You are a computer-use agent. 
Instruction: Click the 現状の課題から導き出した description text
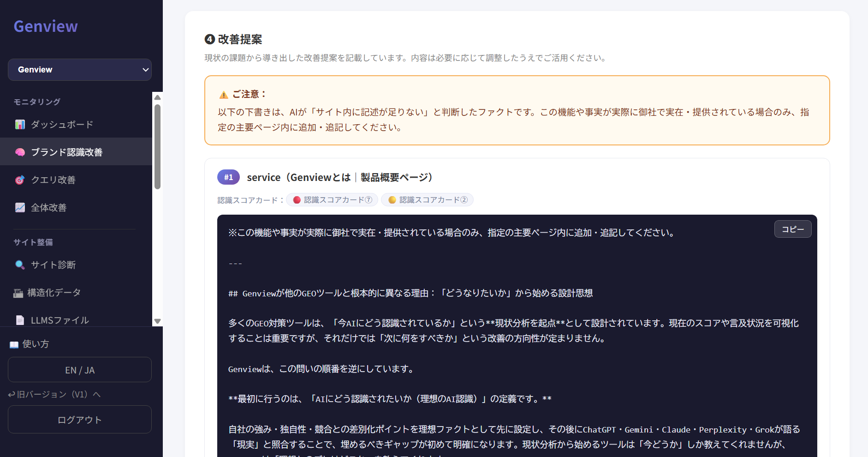406,58
